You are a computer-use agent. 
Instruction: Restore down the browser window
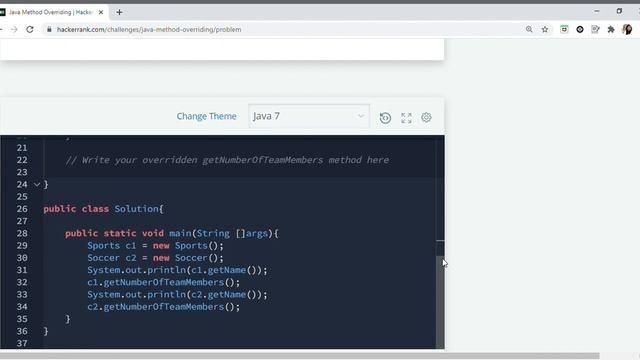(619, 11)
